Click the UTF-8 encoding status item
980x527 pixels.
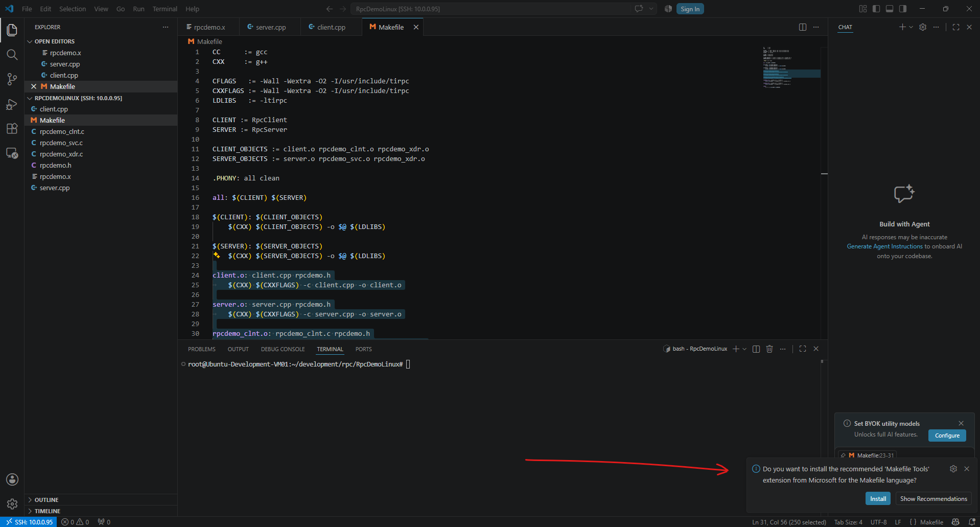tap(878, 522)
